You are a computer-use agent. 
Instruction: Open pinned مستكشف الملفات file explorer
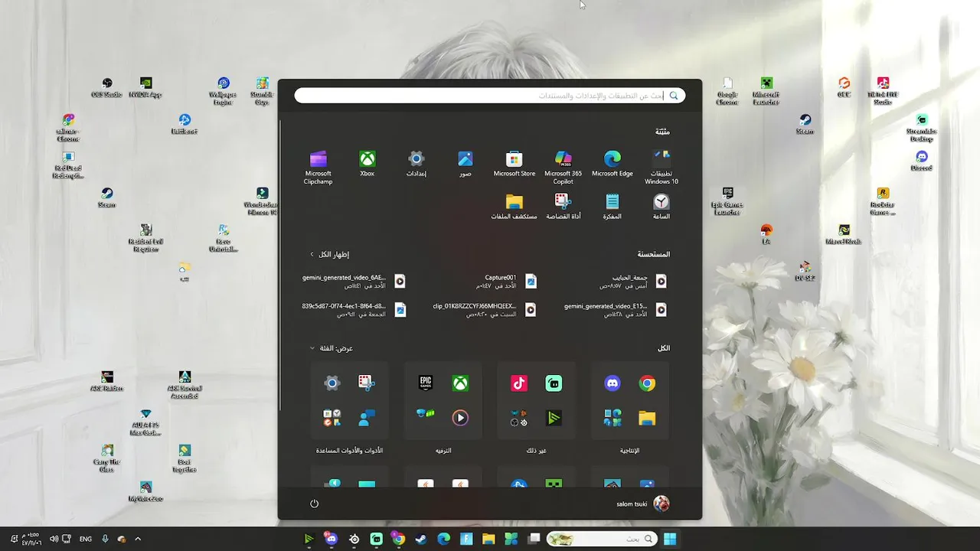coord(514,207)
